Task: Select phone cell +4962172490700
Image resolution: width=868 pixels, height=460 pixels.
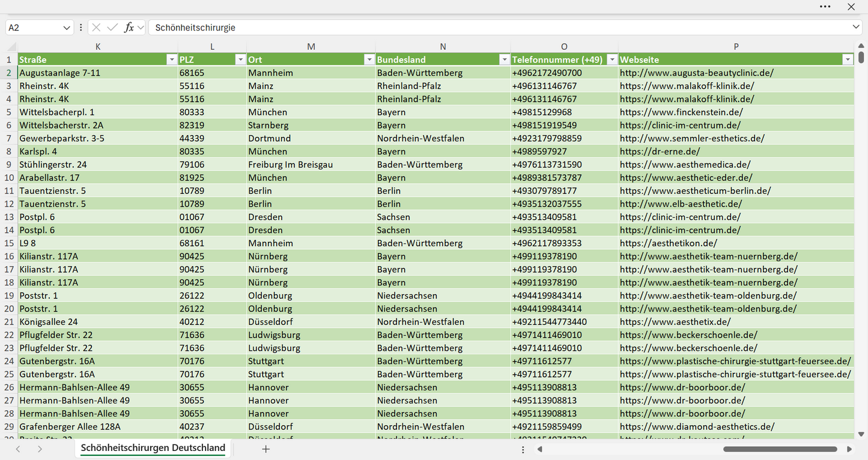Action: click(564, 73)
